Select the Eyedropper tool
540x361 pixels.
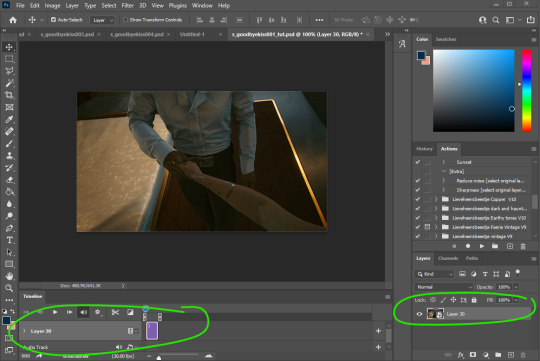pyautogui.click(x=9, y=119)
